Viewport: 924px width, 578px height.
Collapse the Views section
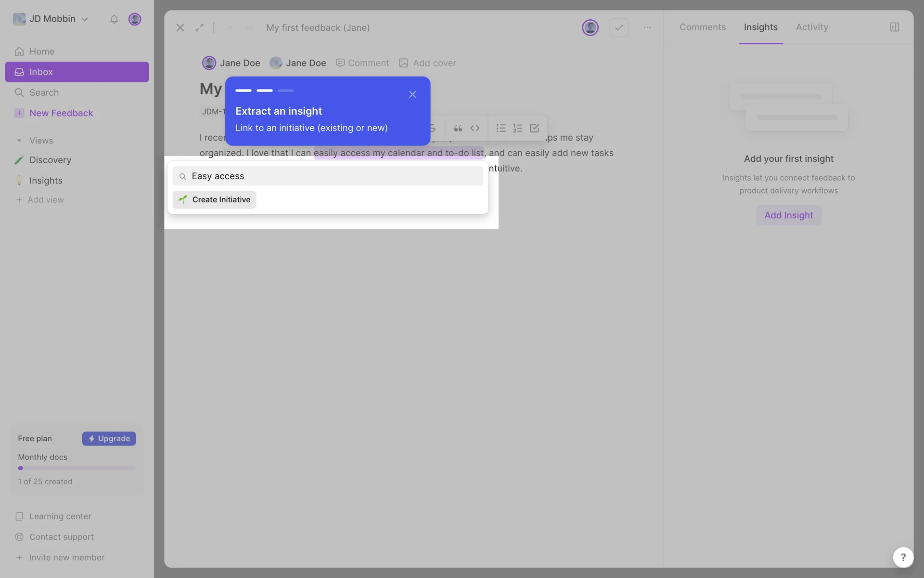[x=19, y=141]
